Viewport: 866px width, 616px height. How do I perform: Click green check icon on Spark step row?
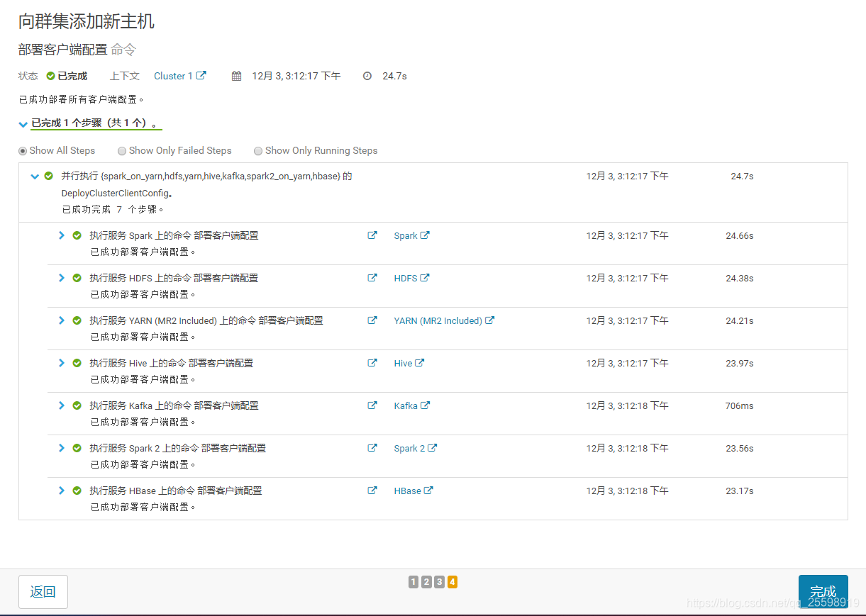pyautogui.click(x=77, y=235)
